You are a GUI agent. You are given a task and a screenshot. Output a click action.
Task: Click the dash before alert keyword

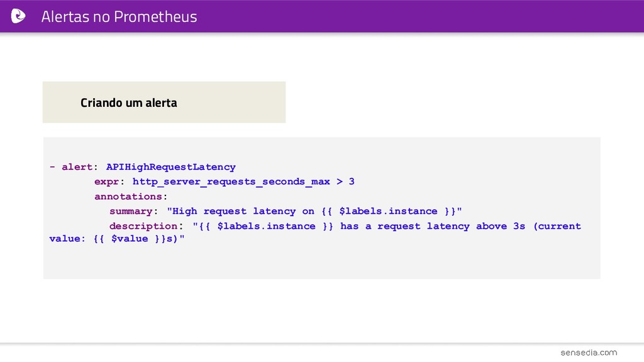tap(52, 167)
